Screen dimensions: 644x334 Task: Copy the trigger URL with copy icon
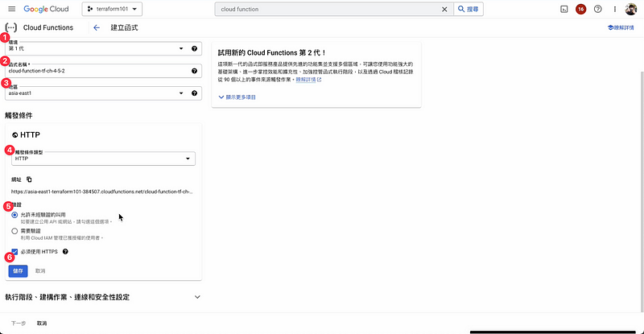click(x=29, y=179)
